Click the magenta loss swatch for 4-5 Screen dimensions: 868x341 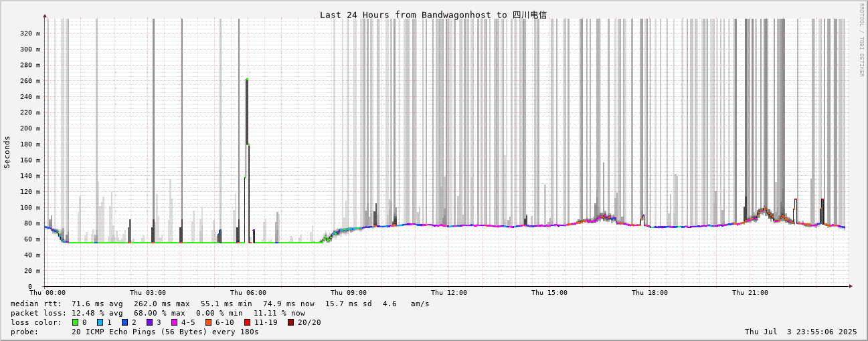tap(174, 322)
